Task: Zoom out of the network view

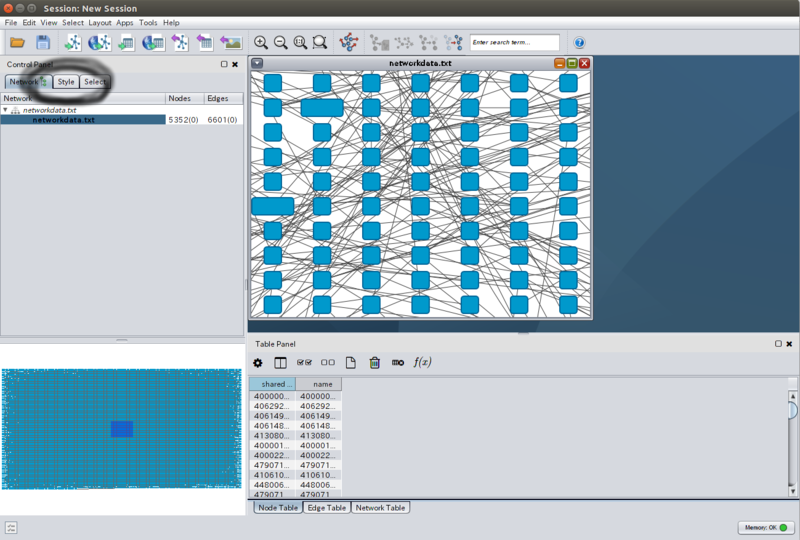Action: click(281, 42)
